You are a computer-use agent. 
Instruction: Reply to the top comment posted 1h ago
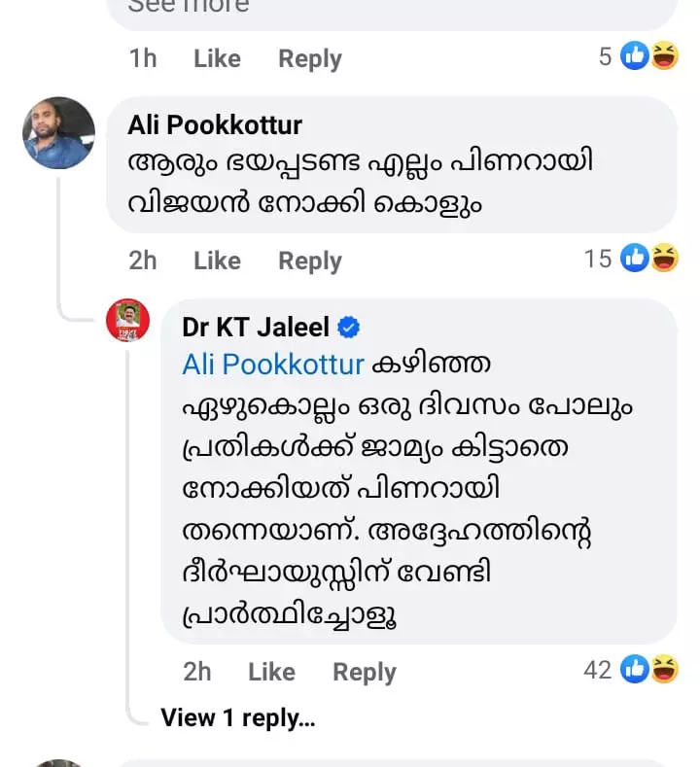click(310, 58)
